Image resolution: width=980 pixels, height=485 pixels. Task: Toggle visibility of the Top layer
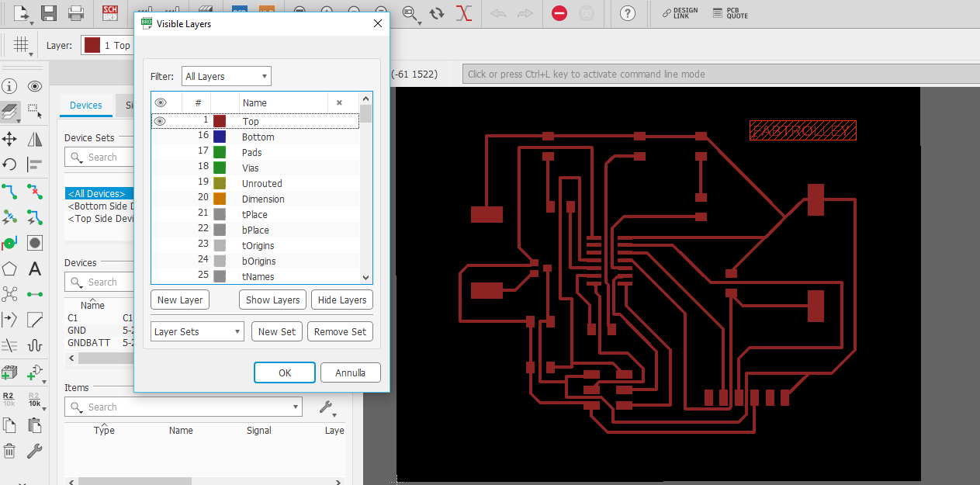tap(160, 121)
